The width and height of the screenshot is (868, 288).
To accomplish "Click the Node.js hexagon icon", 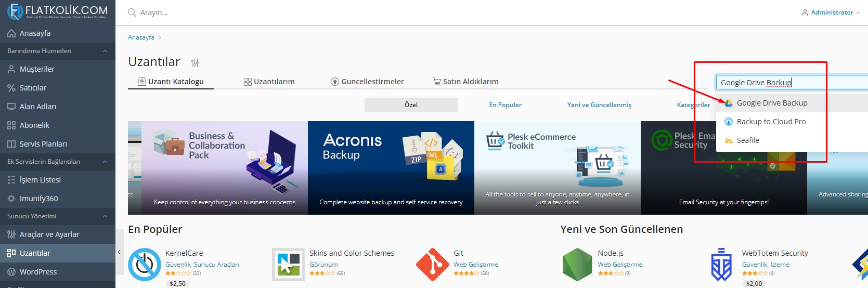I will click(577, 265).
